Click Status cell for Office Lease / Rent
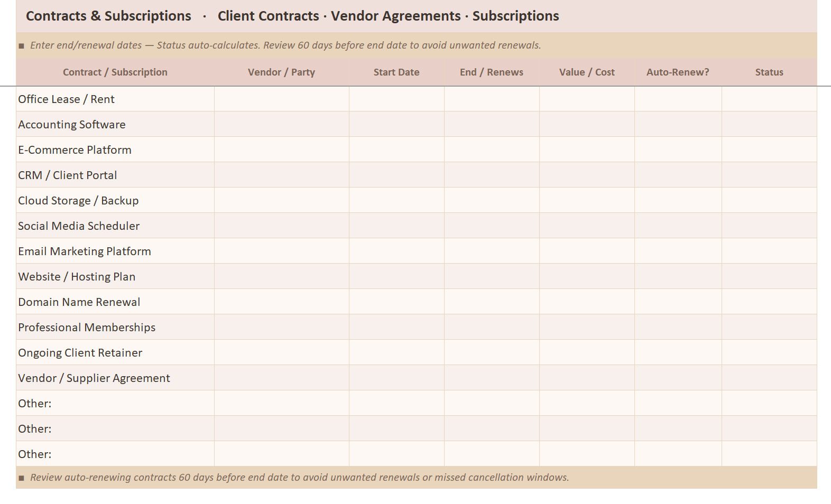The width and height of the screenshot is (831, 504). click(x=769, y=99)
